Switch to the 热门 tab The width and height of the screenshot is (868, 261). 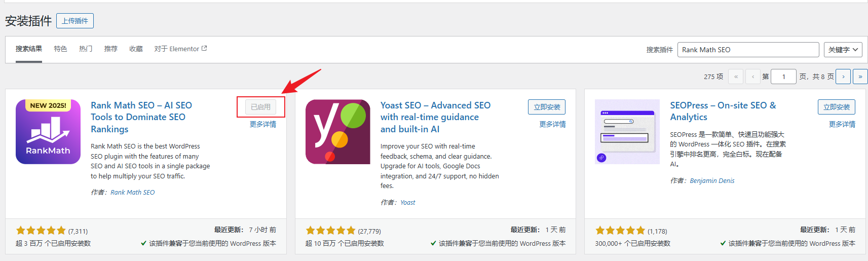[x=86, y=49]
